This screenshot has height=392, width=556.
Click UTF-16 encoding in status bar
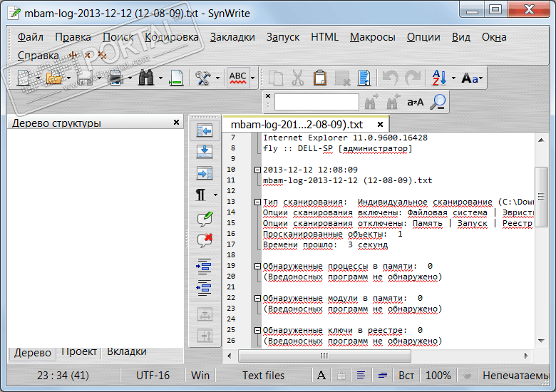[153, 376]
